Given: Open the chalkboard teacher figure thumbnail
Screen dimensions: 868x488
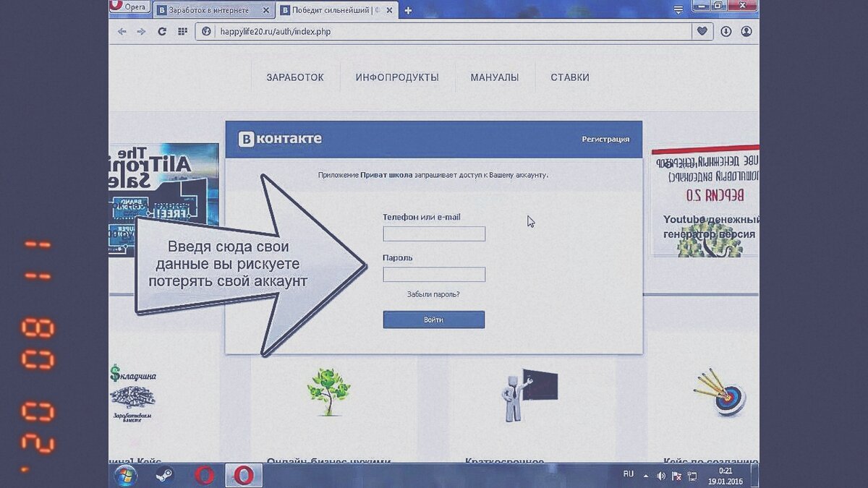Looking at the screenshot, I should click(529, 395).
